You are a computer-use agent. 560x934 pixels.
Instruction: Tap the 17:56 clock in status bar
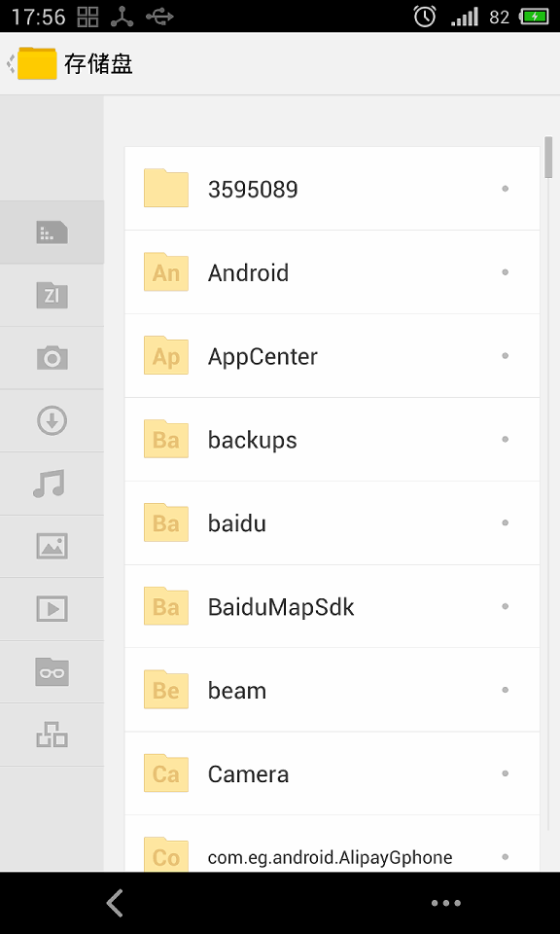(38, 17)
